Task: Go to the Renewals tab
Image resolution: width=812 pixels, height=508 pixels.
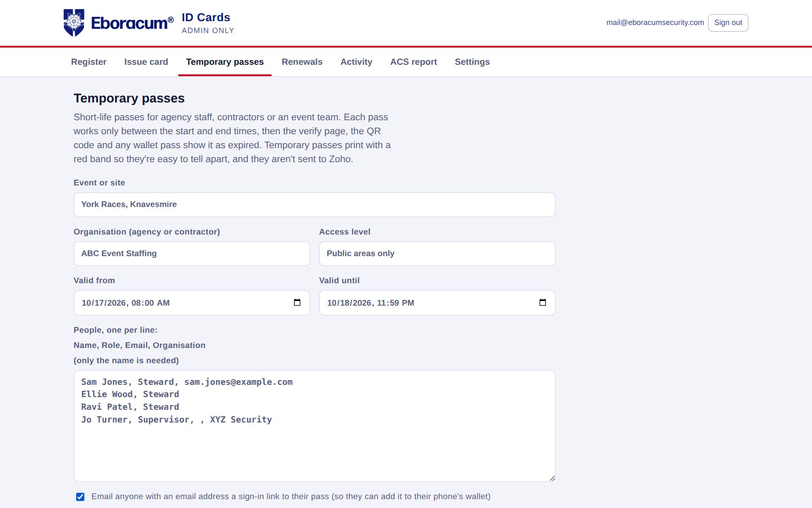Action: coord(302,62)
